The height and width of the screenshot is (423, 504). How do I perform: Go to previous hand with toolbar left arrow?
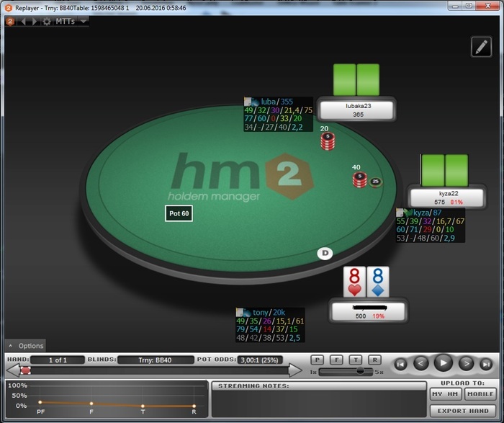pyautogui.click(x=23, y=22)
